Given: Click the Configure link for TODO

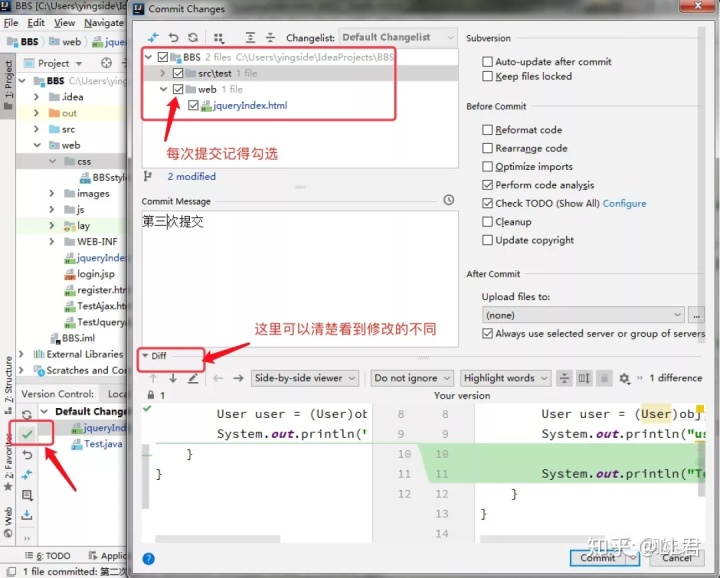Looking at the screenshot, I should pos(624,203).
